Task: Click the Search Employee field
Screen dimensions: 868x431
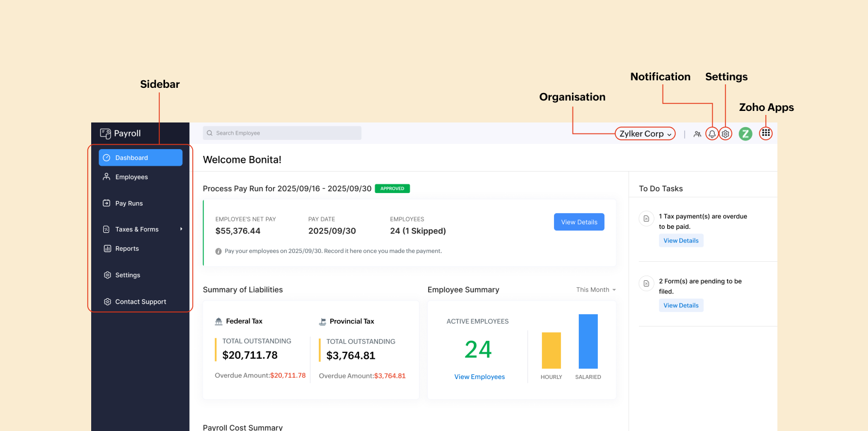Action: [x=282, y=133]
